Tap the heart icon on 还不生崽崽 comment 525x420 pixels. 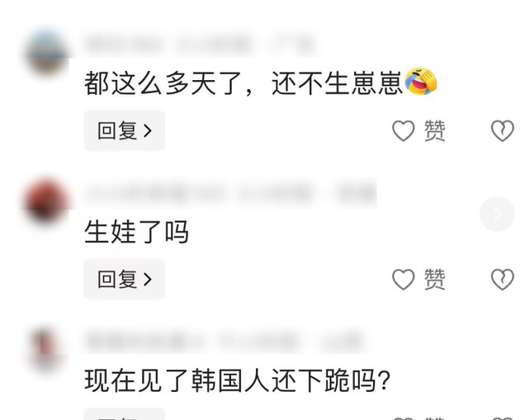[403, 130]
